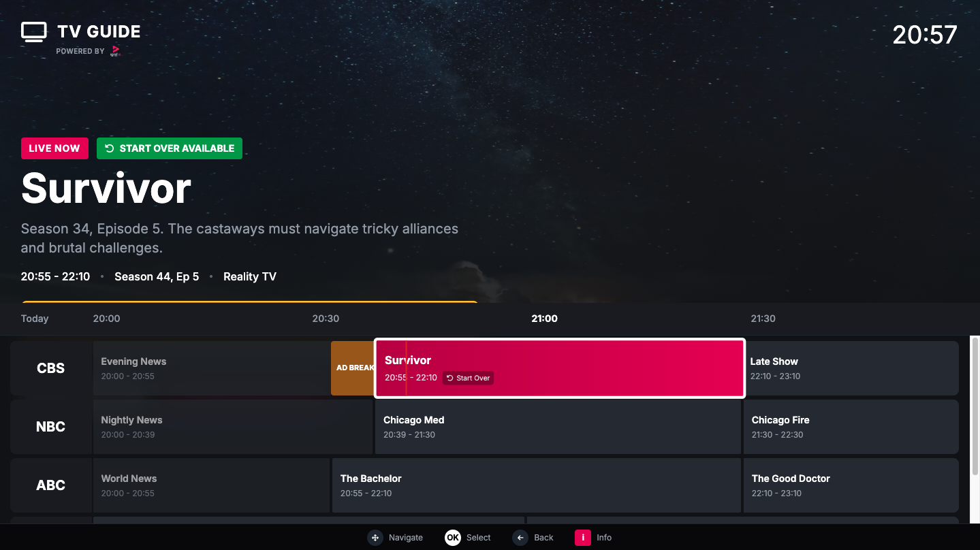Click the 'Back' hint label
The height and width of the screenshot is (550, 980).
point(543,538)
